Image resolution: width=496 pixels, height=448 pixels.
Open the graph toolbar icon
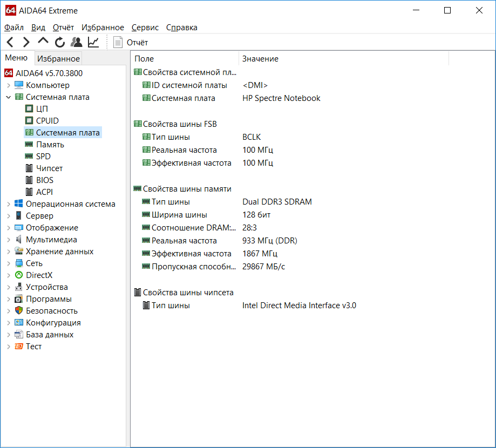click(93, 42)
